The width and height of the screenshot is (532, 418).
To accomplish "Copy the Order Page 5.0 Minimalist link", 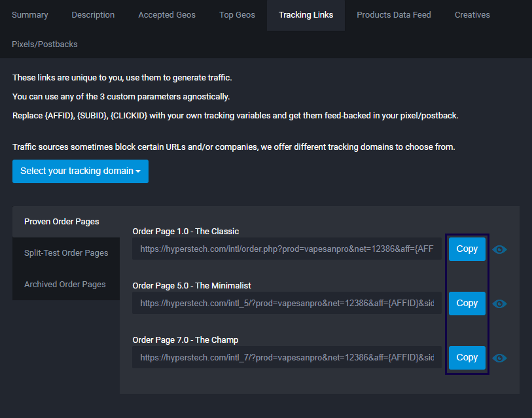I will click(467, 304).
